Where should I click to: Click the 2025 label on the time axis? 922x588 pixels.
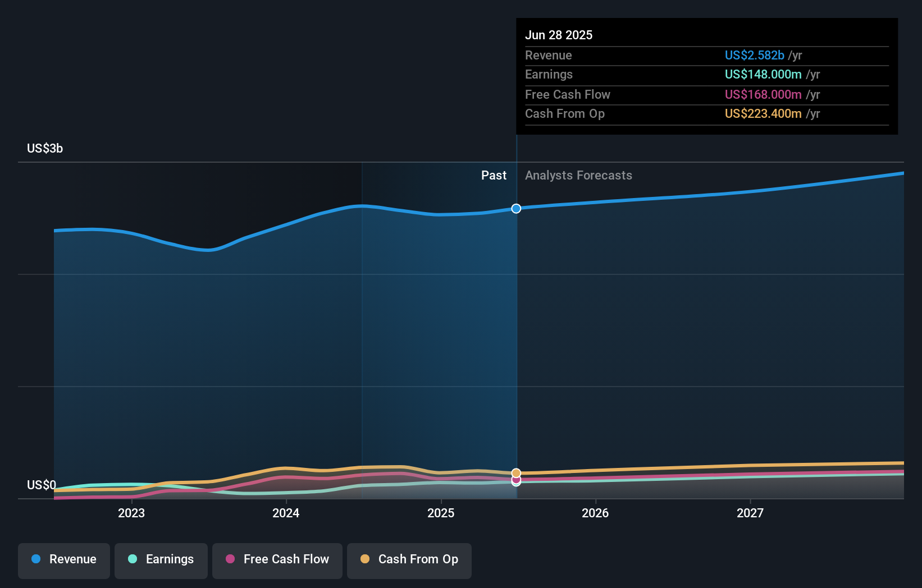coord(441,512)
